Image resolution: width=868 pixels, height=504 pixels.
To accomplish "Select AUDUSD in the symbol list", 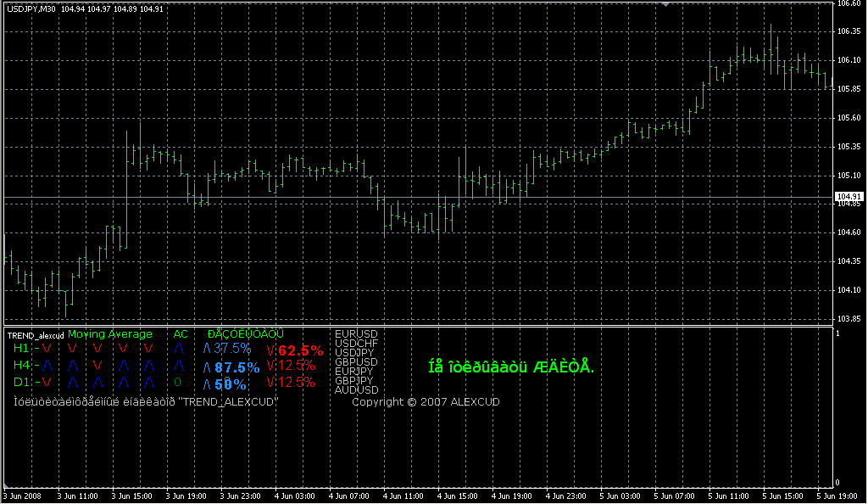I will 357,390.
